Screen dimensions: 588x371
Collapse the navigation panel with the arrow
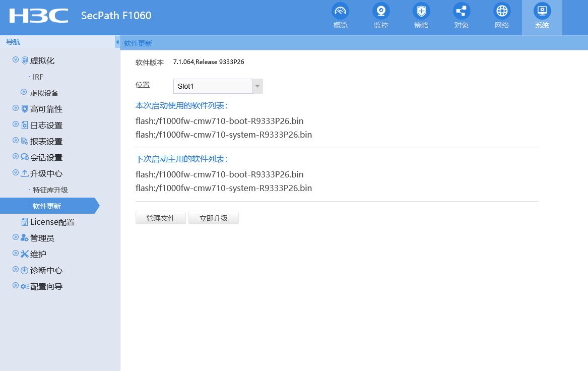[x=117, y=42]
